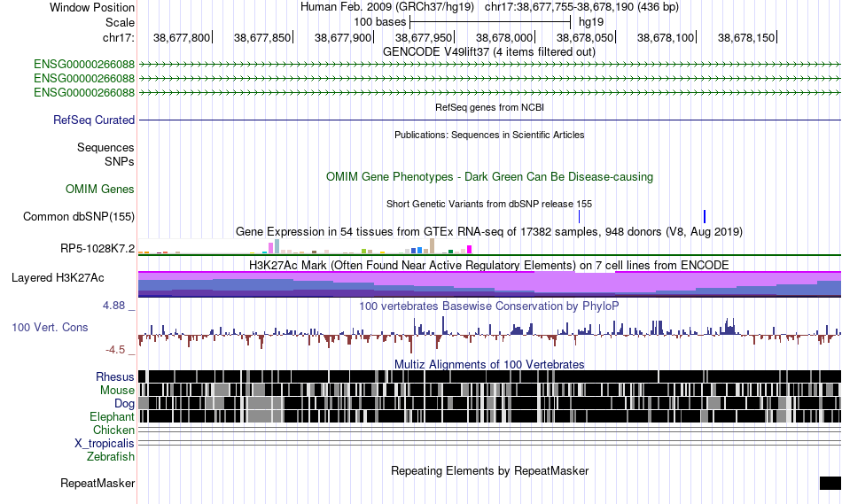
Task: Select the chr17:38,677,755-38,678,190 (436 bp) position text
Action: coord(581,7)
